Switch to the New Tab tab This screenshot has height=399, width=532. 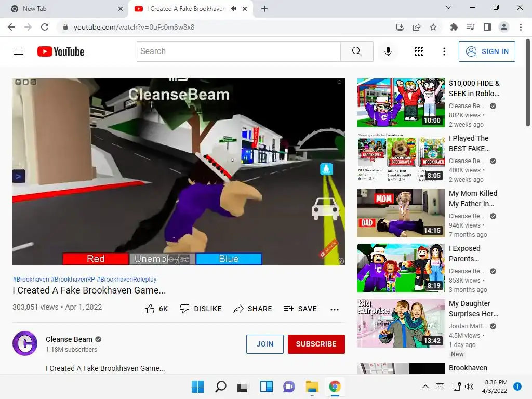(x=64, y=9)
